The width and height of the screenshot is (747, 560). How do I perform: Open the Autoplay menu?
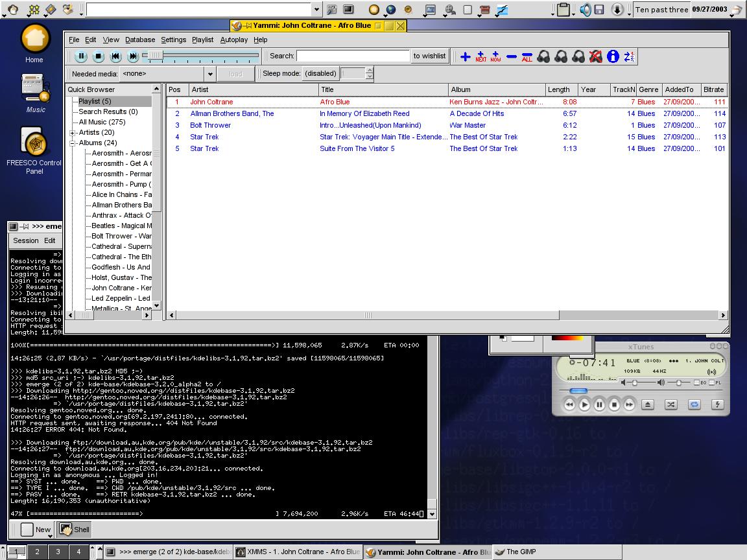point(234,40)
